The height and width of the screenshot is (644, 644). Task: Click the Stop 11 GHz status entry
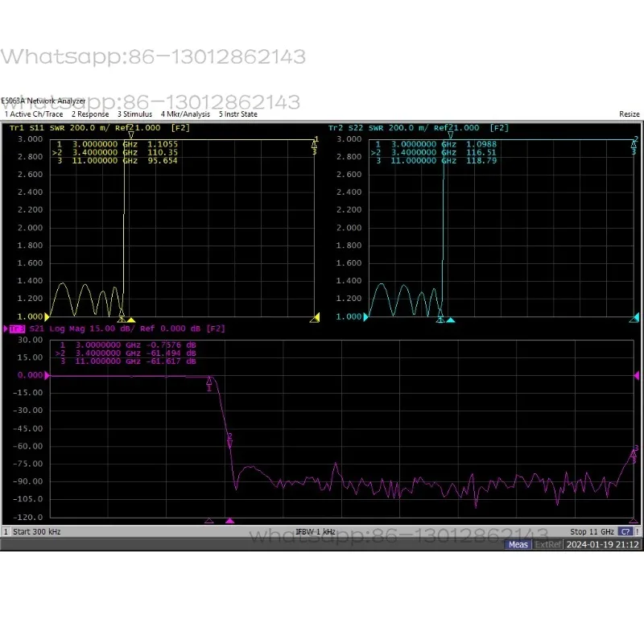coord(592,532)
